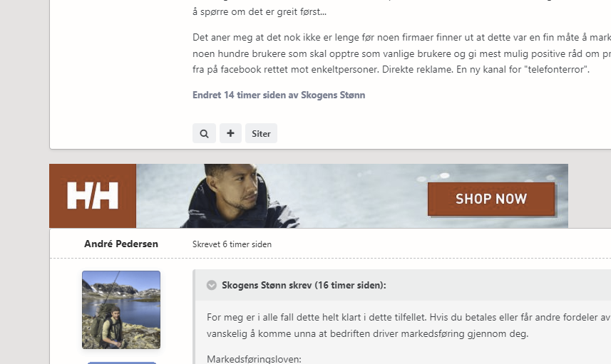Click the magnifying glass icon below the post
611x364 pixels.
click(204, 133)
